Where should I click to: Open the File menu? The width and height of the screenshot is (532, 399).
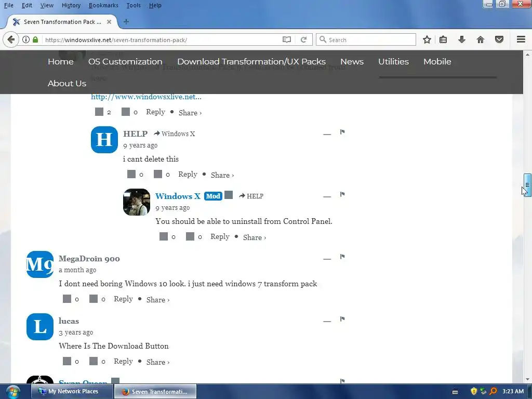tap(9, 5)
